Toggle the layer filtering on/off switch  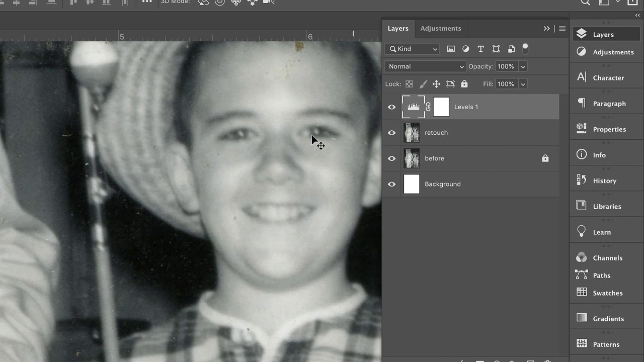(525, 48)
